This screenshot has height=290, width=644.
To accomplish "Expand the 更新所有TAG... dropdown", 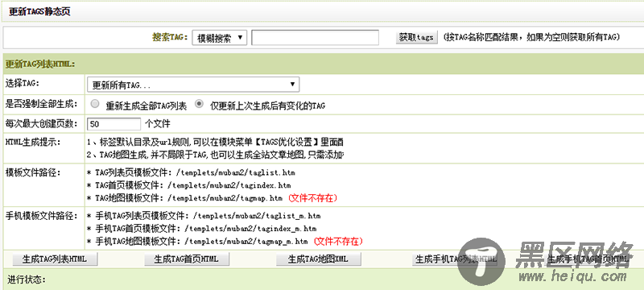I will point(193,85).
